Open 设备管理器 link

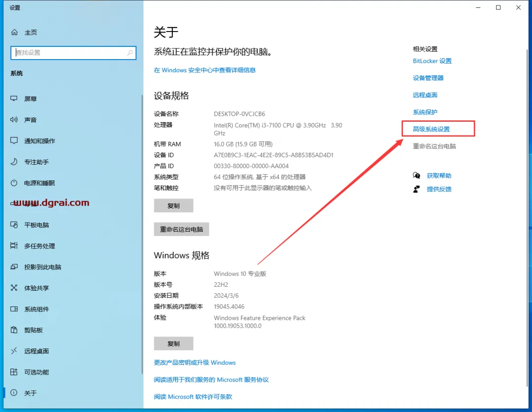(428, 78)
